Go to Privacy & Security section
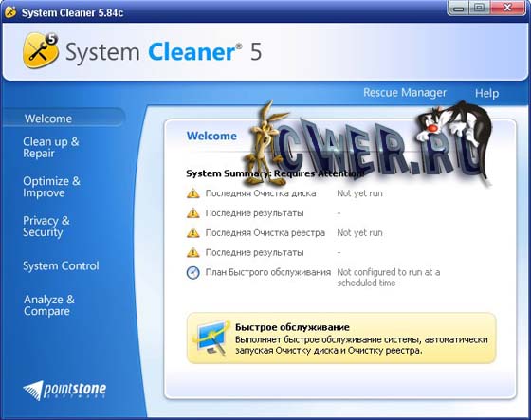The width and height of the screenshot is (531, 420). point(46,227)
